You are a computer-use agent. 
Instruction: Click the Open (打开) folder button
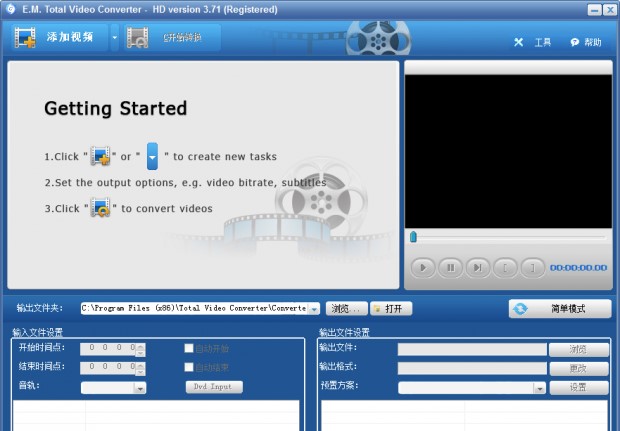[x=391, y=309]
